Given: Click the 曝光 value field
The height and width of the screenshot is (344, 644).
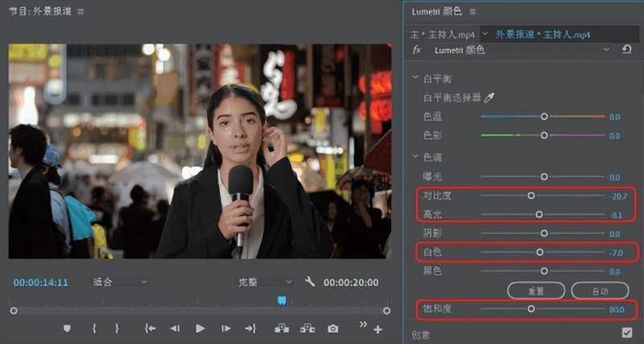Looking at the screenshot, I should click(x=614, y=177).
